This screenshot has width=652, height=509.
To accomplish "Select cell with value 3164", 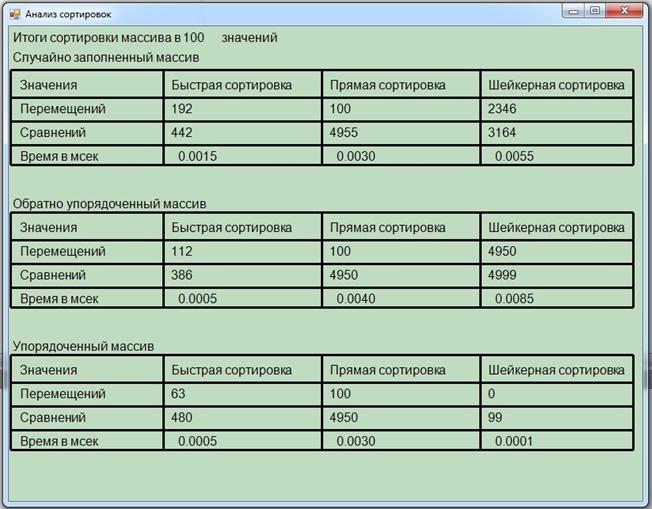I will [557, 133].
